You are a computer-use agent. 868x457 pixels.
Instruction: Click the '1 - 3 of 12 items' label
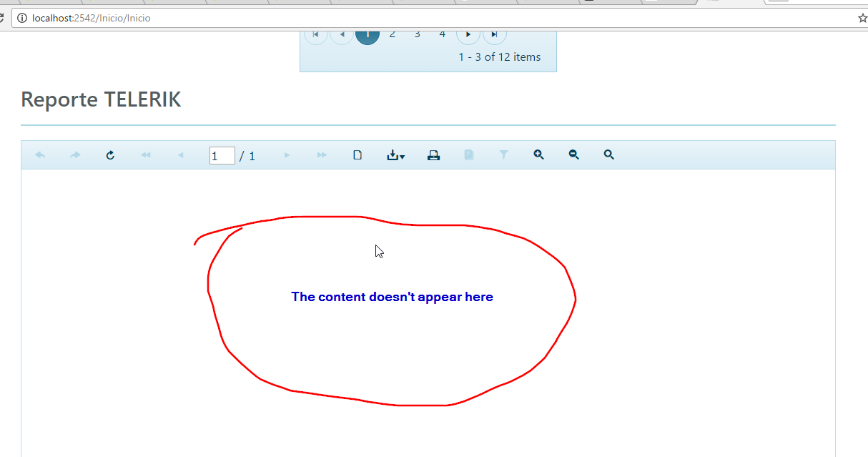click(x=500, y=57)
